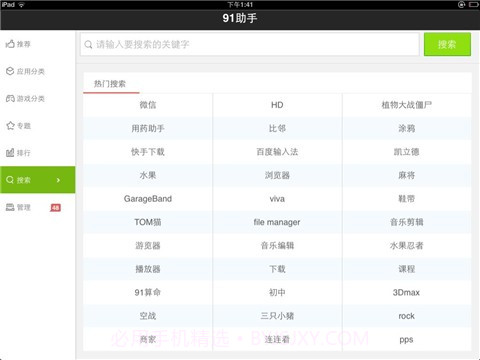Tap 麻将 in hot searches

click(407, 175)
